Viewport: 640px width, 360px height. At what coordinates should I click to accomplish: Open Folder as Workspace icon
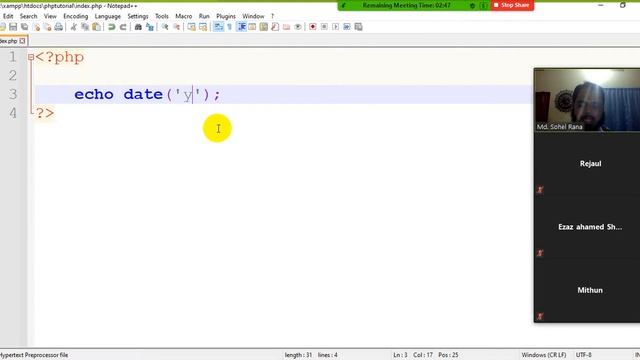287,27
